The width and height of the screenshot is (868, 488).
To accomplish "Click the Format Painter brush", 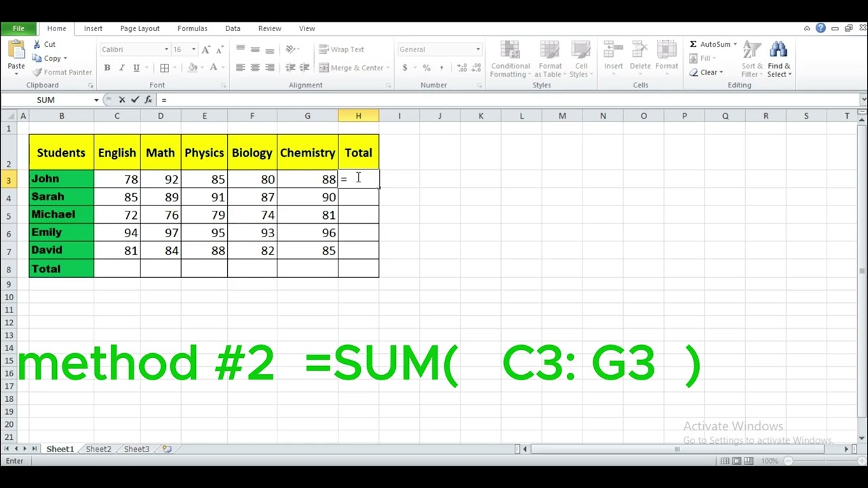I will click(62, 73).
